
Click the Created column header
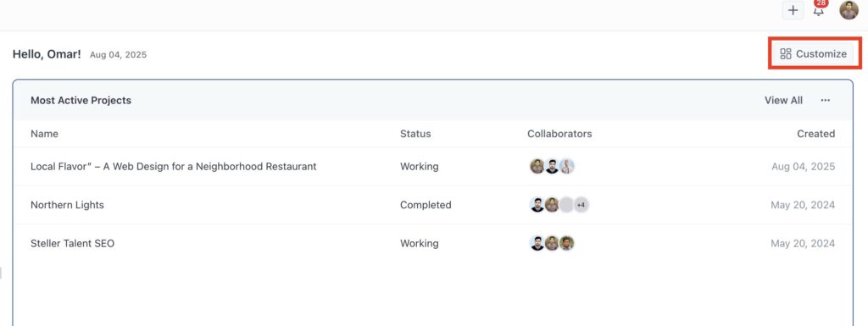pyautogui.click(x=816, y=134)
